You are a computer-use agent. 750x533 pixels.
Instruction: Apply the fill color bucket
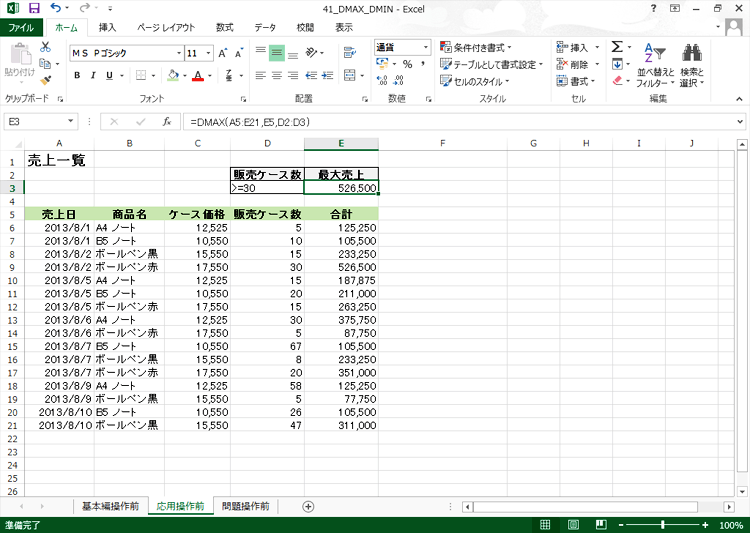[x=173, y=76]
